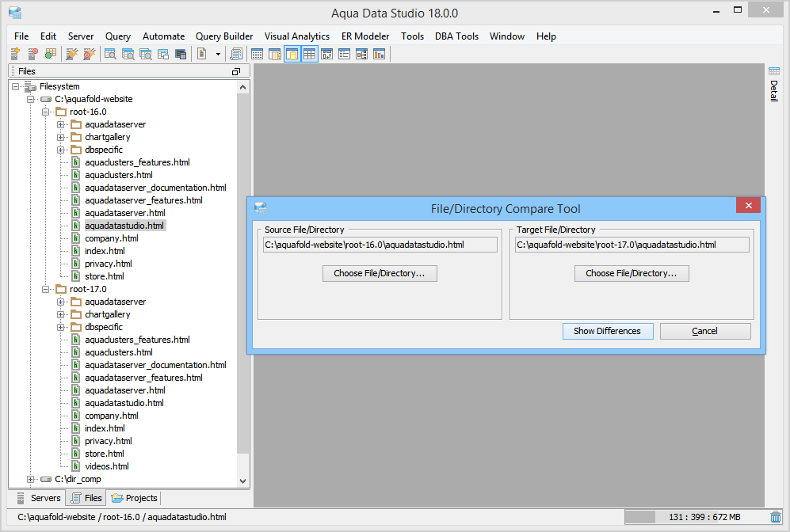Click the Show Differences button
Screen dimensions: 790x532
click(608, 331)
